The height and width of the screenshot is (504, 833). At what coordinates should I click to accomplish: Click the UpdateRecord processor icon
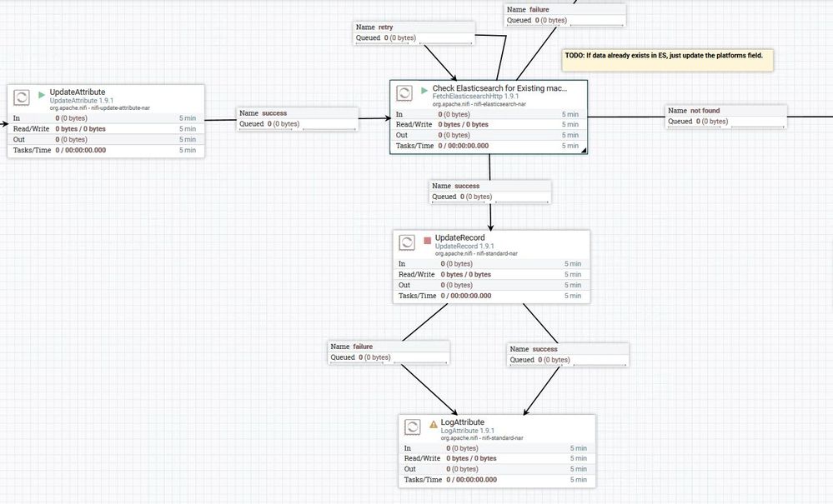tap(407, 243)
